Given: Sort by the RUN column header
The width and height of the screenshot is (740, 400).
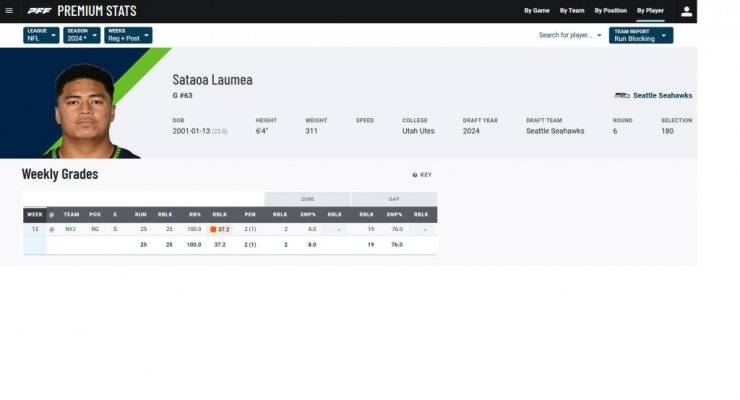Looking at the screenshot, I should [x=141, y=215].
